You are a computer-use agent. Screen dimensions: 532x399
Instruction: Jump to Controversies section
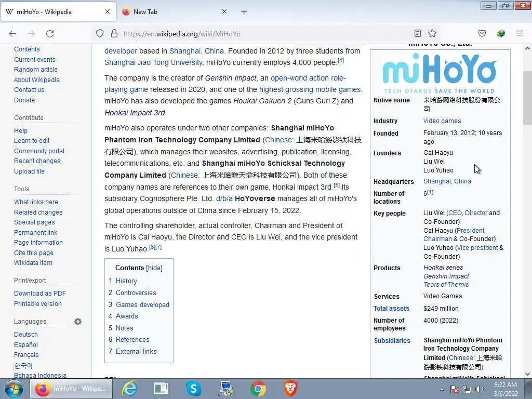tap(136, 293)
